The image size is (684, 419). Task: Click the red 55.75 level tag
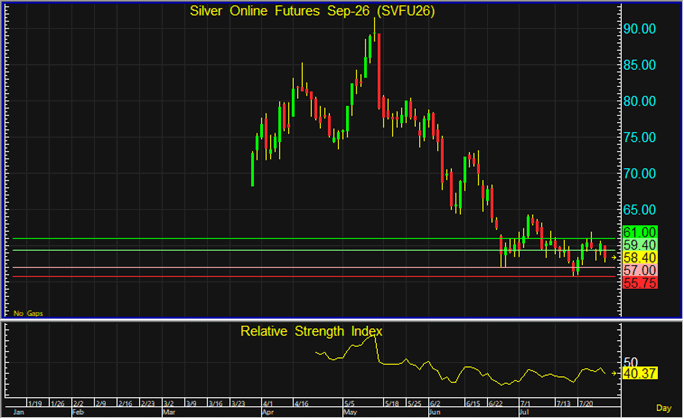point(640,283)
